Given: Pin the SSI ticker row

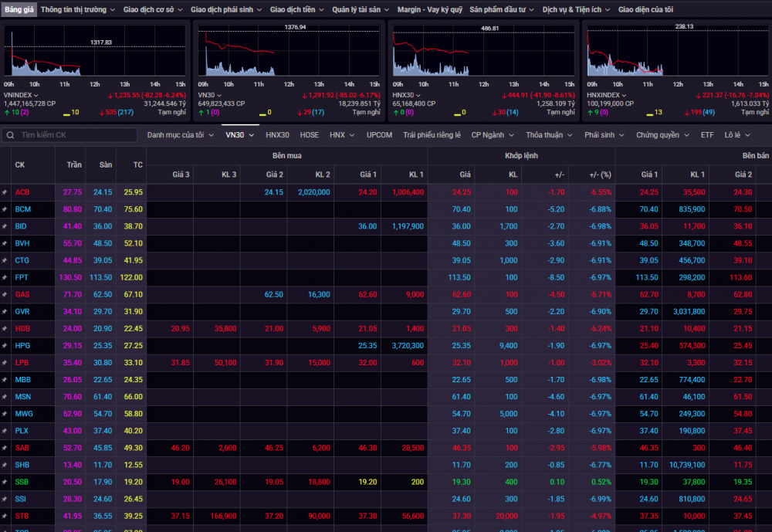Looking at the screenshot, I should click(5, 499).
